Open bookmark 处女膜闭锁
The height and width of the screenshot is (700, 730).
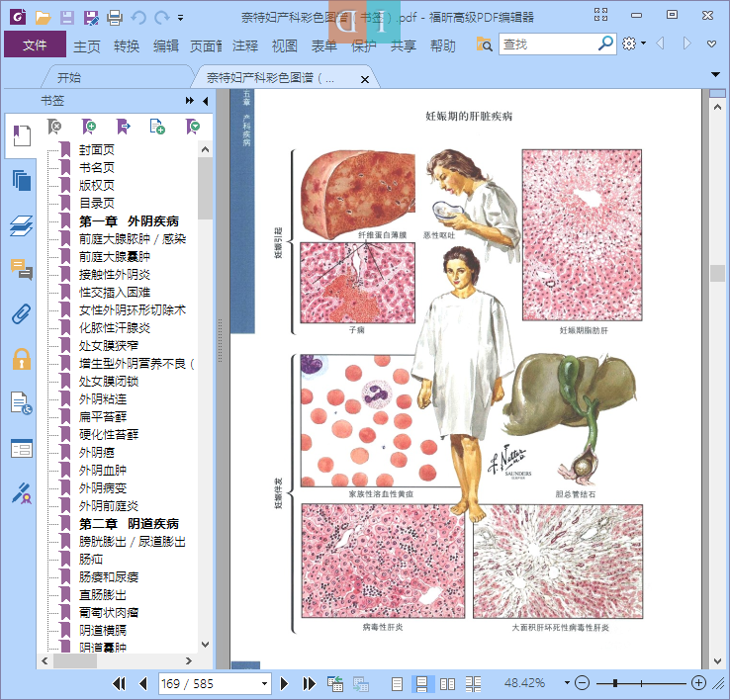tap(109, 382)
